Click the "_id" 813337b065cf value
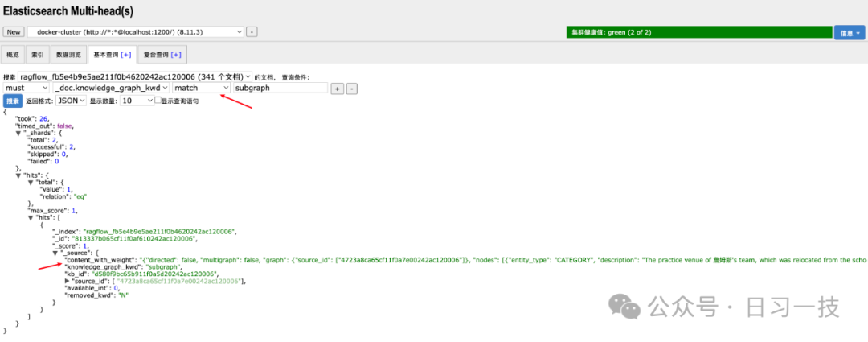This screenshot has width=868, height=342. [135, 239]
